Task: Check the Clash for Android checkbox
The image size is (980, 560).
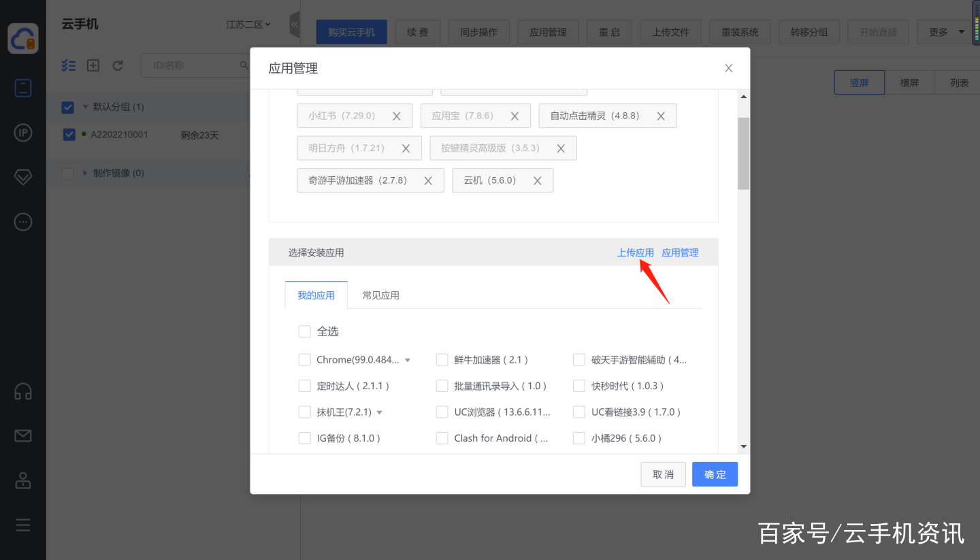Action: (x=442, y=438)
